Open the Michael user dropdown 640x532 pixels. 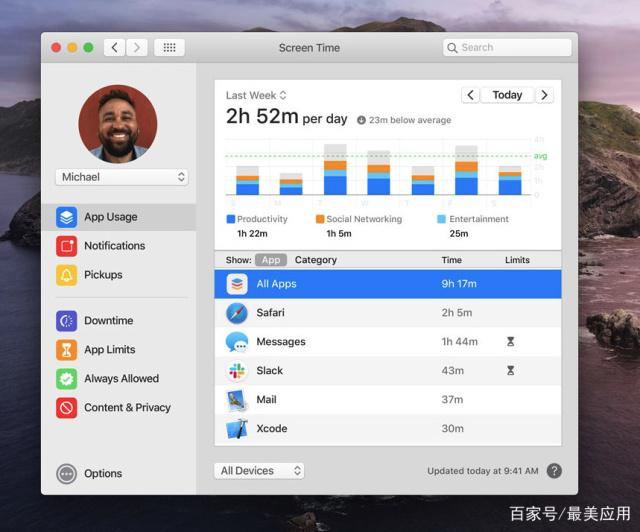pos(122,177)
